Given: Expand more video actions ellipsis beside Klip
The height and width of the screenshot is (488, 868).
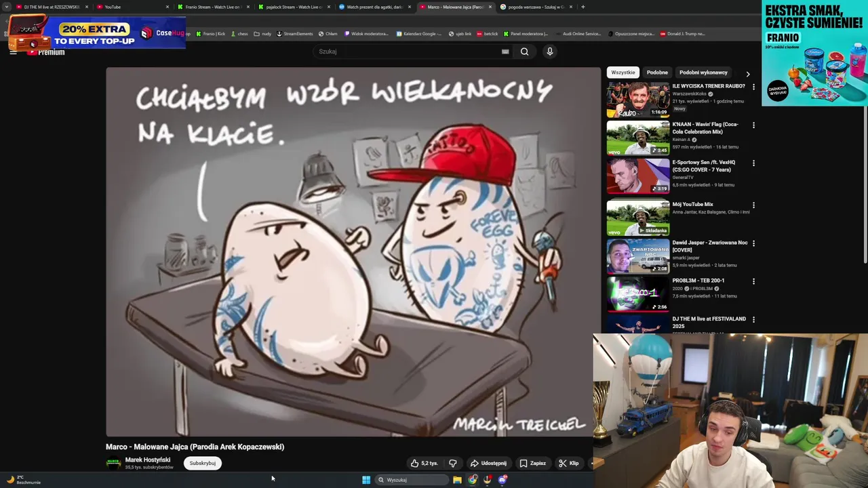Looking at the screenshot, I should point(591,464).
